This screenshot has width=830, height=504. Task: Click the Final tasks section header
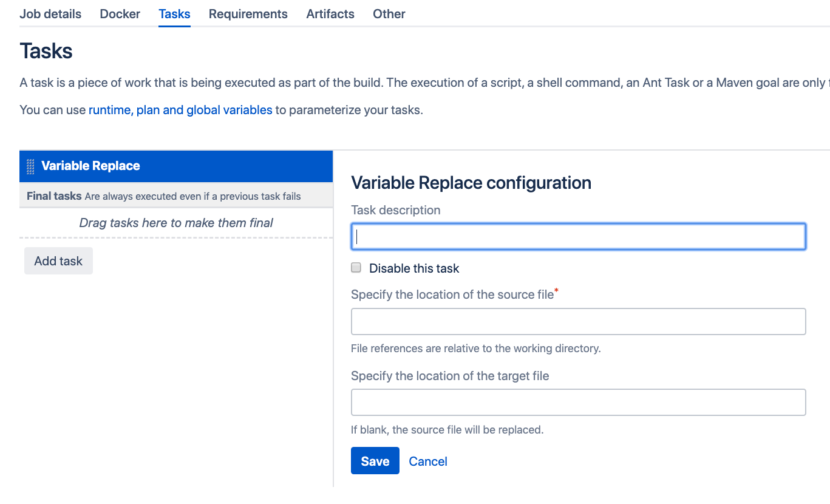[176, 196]
